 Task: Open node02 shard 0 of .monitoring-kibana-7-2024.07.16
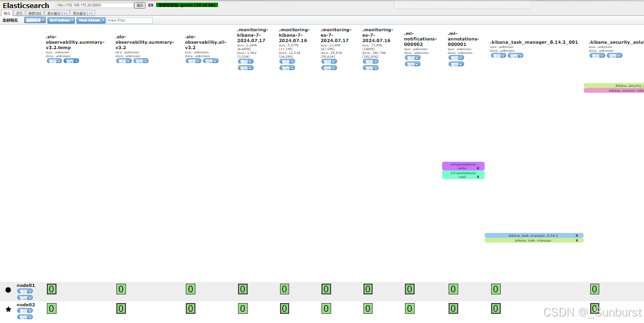(285, 308)
